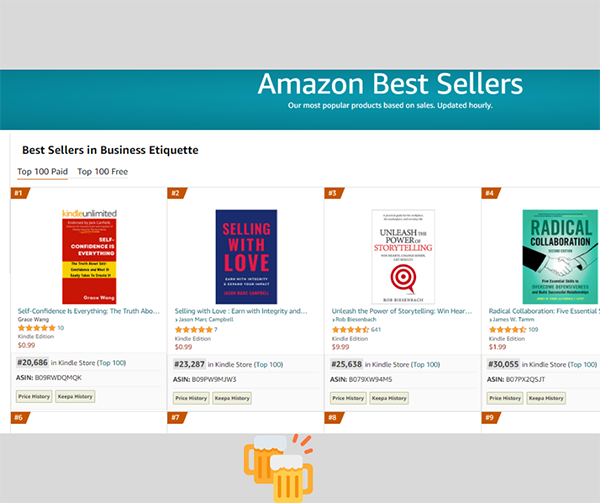Click Keepa History button under Selling with Love
600x503 pixels.
(232, 397)
